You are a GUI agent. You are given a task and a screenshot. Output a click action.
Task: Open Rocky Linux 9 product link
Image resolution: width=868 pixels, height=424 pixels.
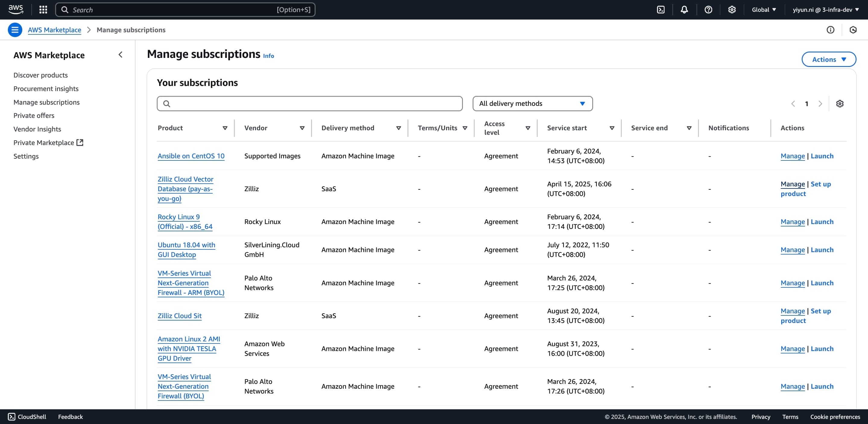(x=185, y=221)
